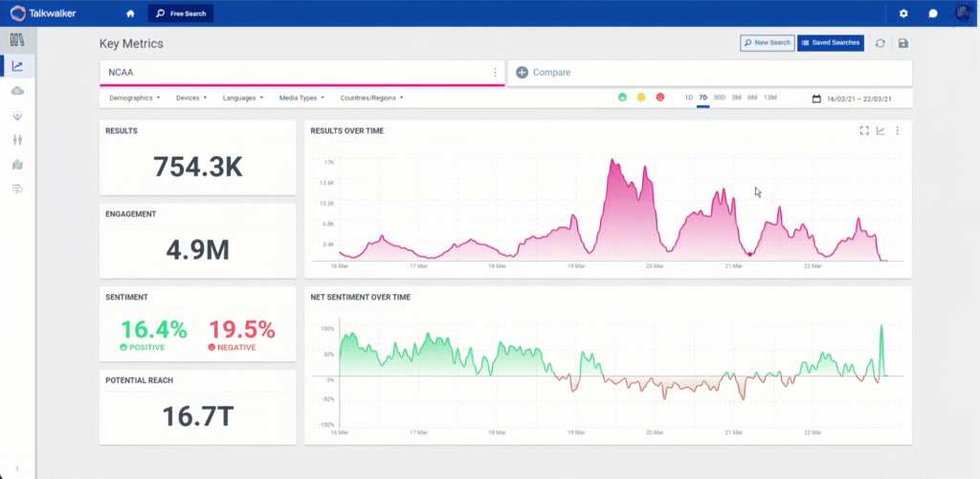
Task: Click the home icon in top bar
Action: (x=130, y=13)
